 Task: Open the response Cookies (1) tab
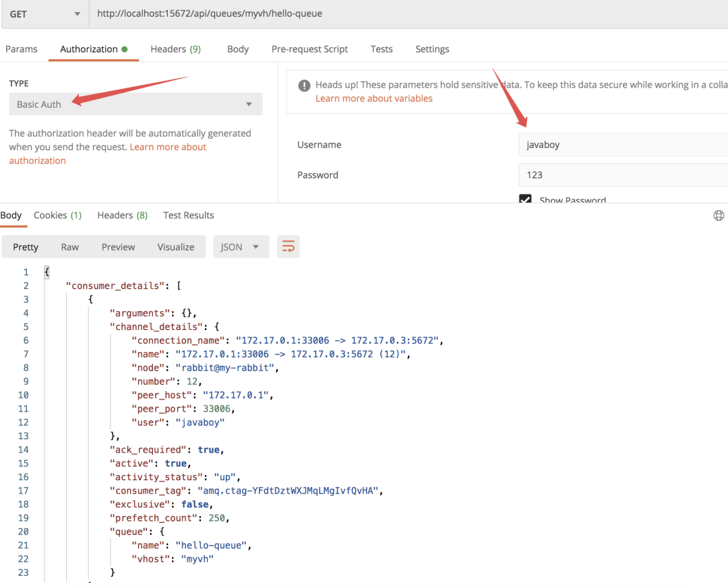(57, 216)
